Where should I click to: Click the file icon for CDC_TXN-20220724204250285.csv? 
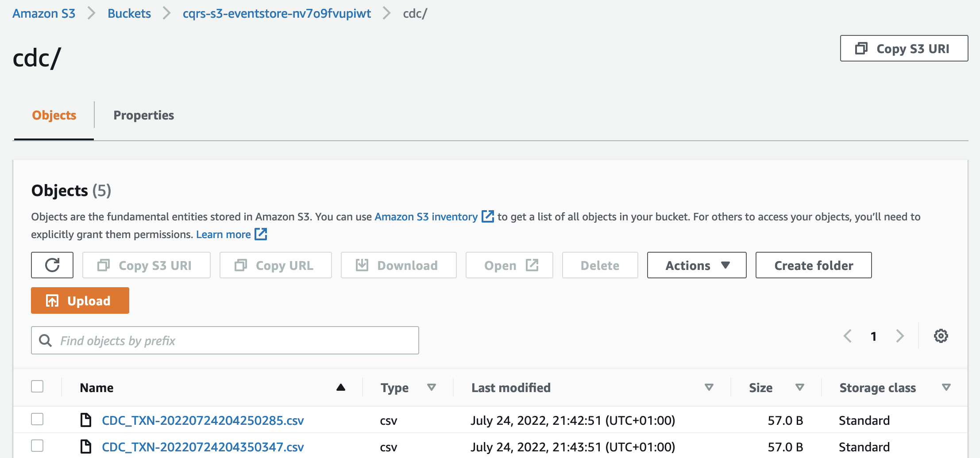[85, 420]
